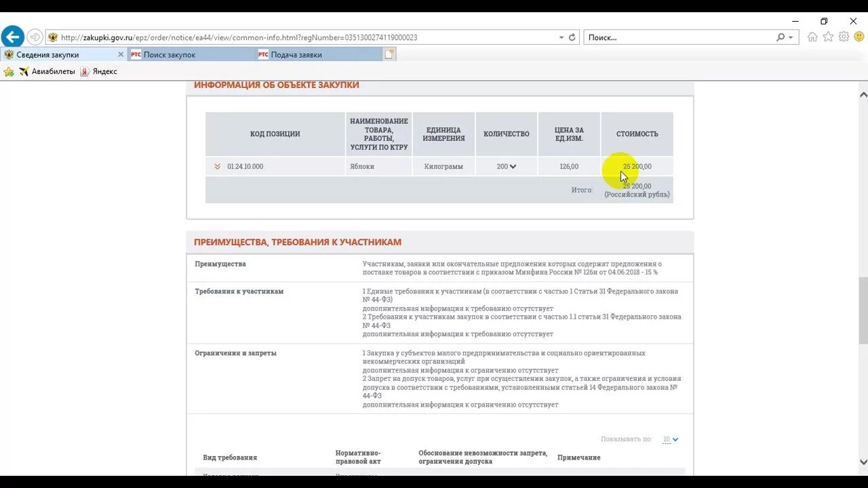Screen dimensions: 868x488
Task: Refresh the page with reload icon
Action: pyautogui.click(x=572, y=37)
